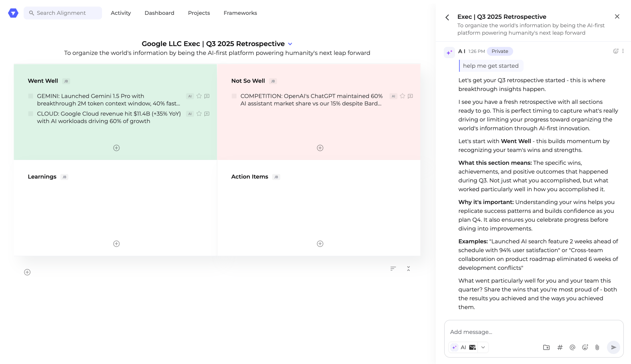631x364 pixels.
Task: Click the board mission statement subtitle
Action: pos(217,53)
